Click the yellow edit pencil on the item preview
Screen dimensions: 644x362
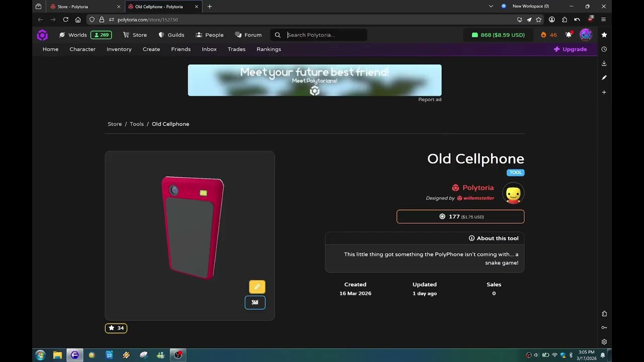[257, 287]
